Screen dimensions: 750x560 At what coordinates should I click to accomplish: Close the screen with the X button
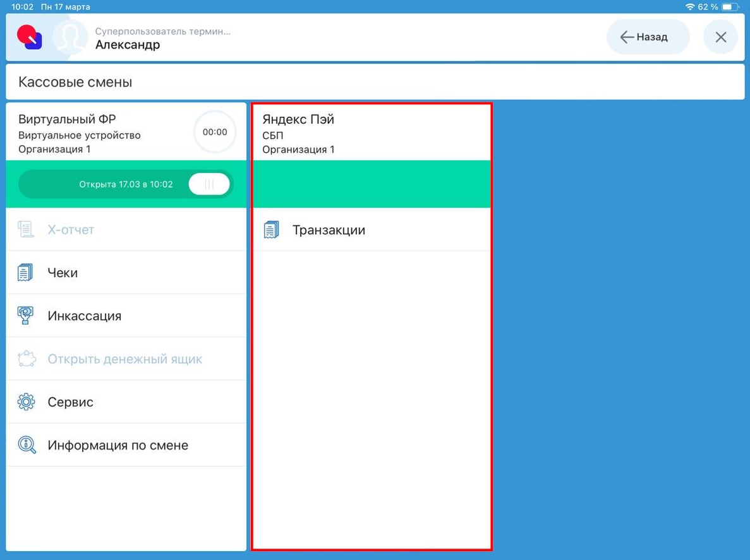pyautogui.click(x=721, y=37)
